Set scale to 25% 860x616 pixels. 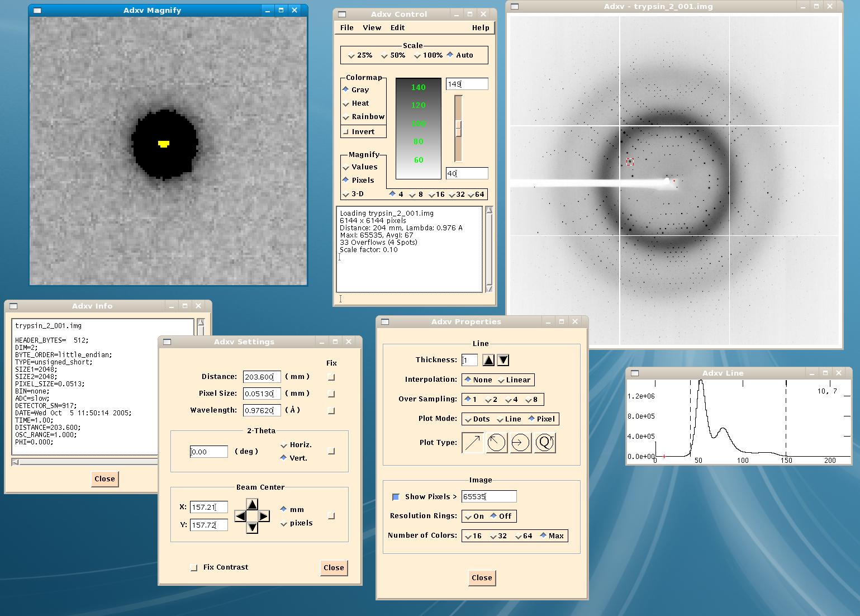(360, 55)
